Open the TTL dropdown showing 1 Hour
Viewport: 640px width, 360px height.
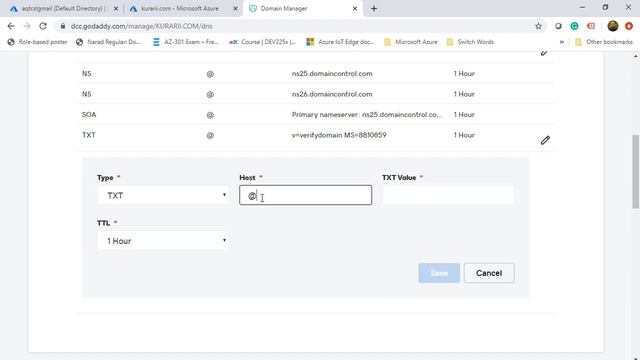tap(163, 241)
